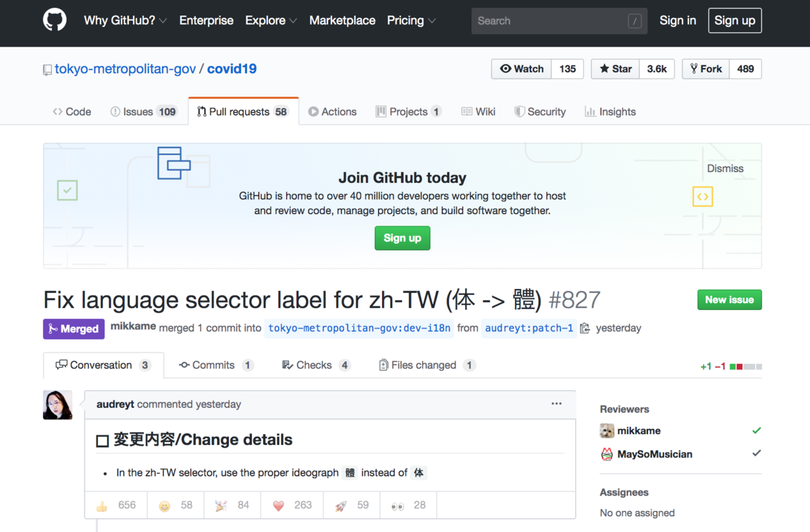
Task: Click the Sign in link
Action: (678, 20)
